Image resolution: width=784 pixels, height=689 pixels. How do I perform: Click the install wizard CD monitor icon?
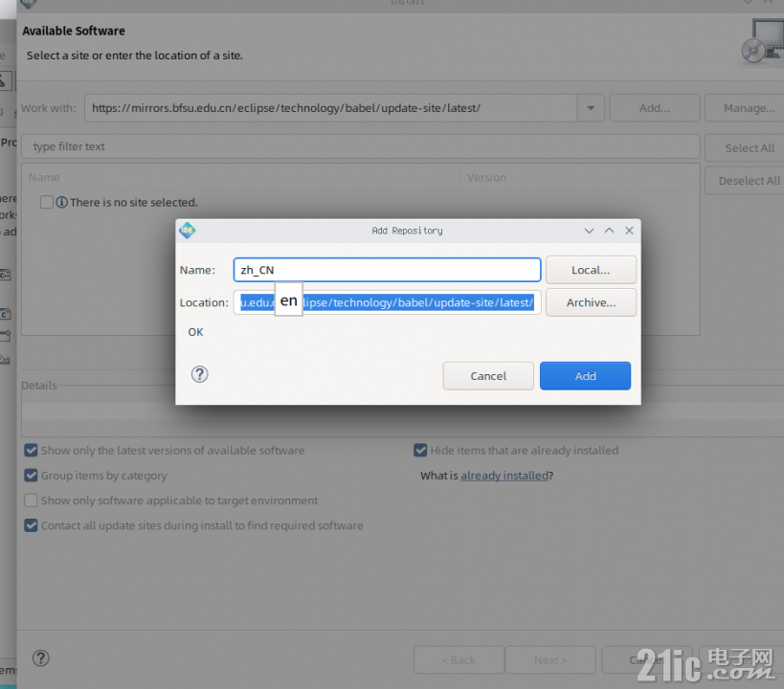763,41
